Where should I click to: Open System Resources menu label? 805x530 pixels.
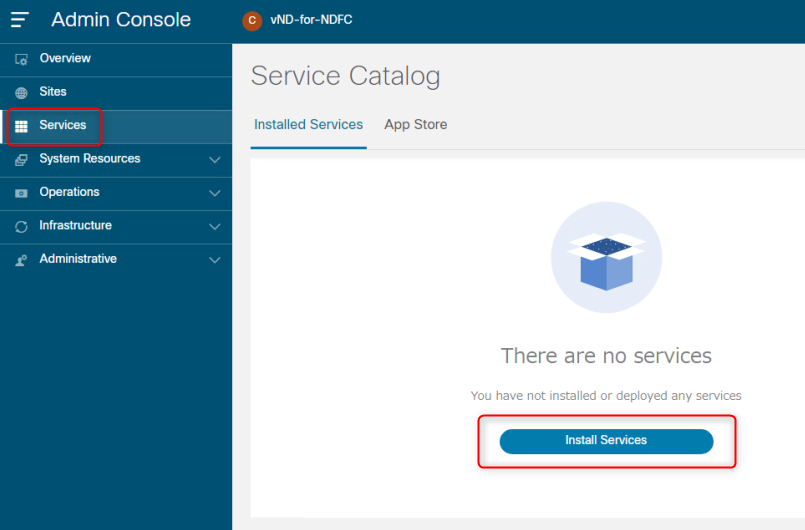coord(90,158)
